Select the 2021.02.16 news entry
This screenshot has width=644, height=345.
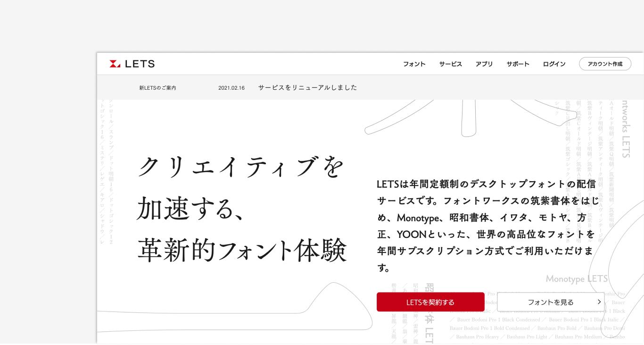(231, 87)
